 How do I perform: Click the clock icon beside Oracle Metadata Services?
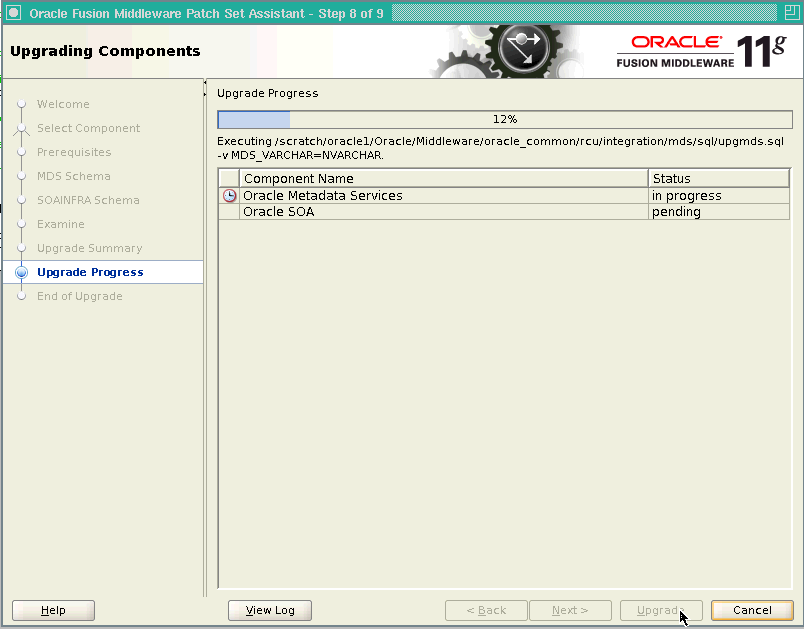[229, 195]
